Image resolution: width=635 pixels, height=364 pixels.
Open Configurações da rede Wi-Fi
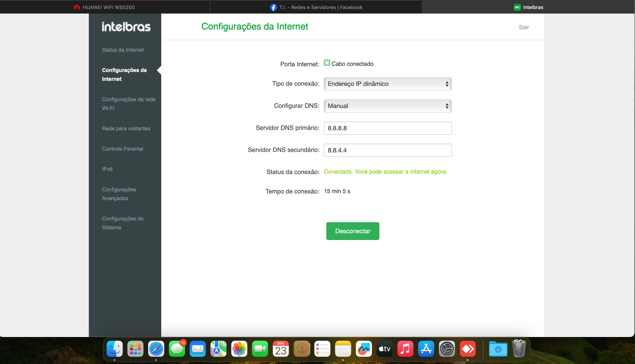(x=129, y=104)
